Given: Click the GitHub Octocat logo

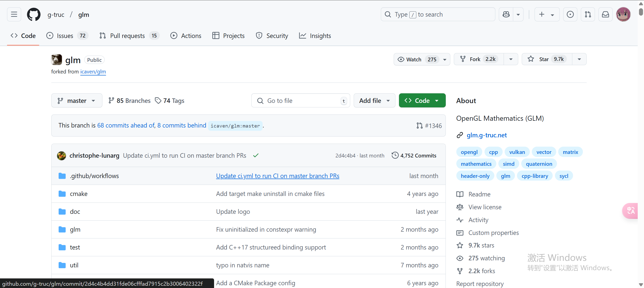Looking at the screenshot, I should pyautogui.click(x=34, y=14).
